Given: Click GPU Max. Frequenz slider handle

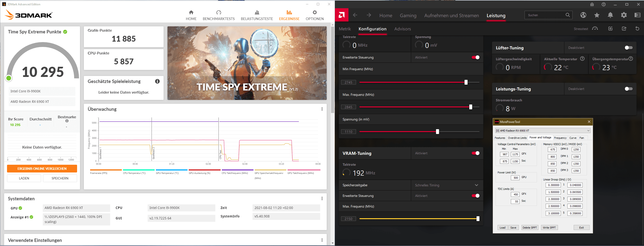Looking at the screenshot, I should tap(471, 107).
